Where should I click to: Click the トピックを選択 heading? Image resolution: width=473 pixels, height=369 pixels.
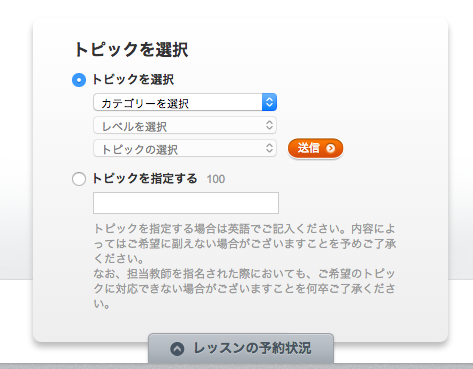coord(131,50)
